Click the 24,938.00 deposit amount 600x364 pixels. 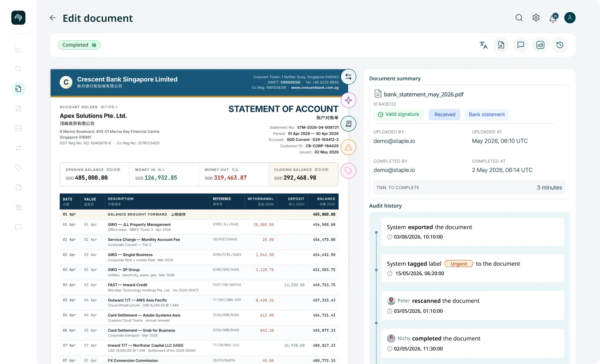pyautogui.click(x=294, y=346)
